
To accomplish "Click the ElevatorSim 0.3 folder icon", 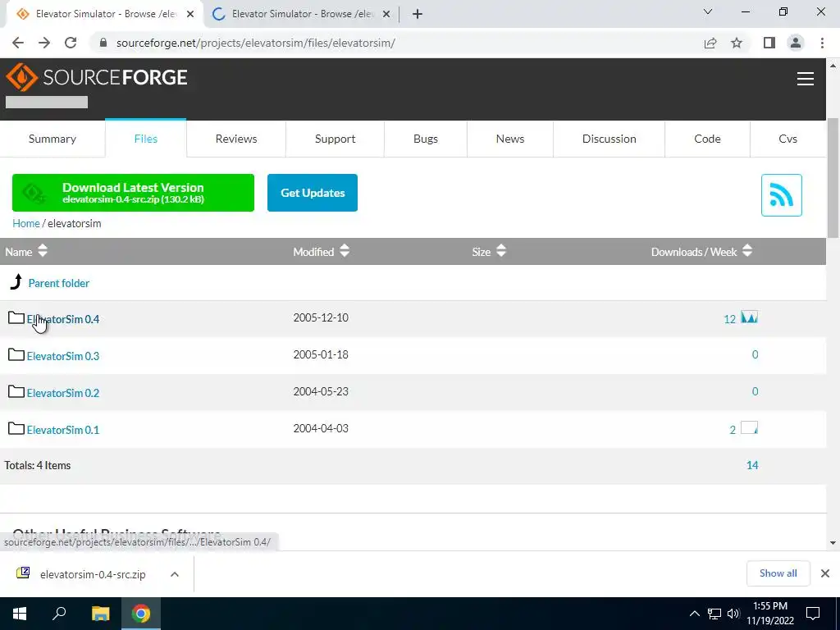I will click(x=16, y=354).
